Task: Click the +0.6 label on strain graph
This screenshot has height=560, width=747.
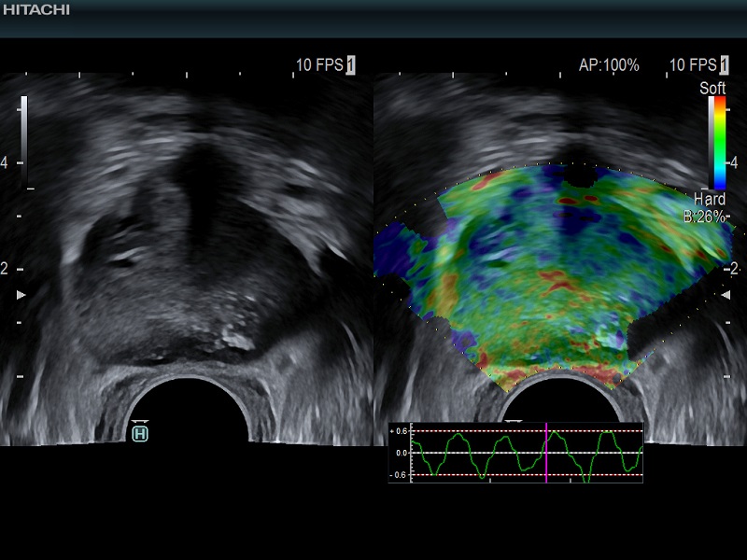Action: pos(400,431)
